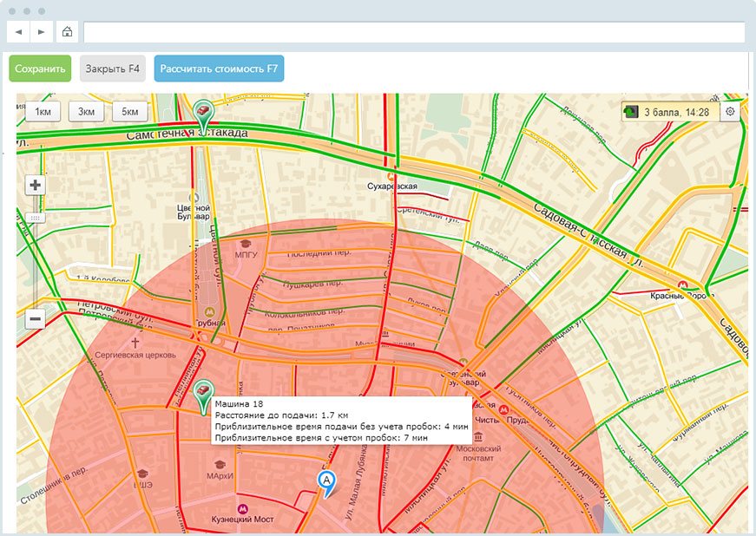Click the museum icon near Музей

coord(385,333)
